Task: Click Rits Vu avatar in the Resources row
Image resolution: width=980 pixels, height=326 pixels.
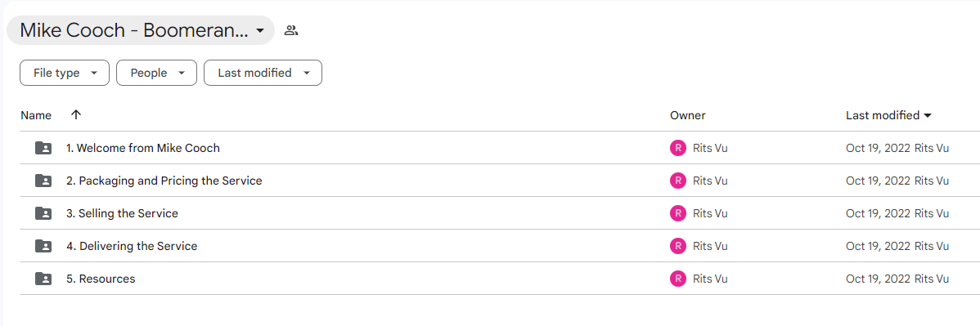Action: point(677,279)
